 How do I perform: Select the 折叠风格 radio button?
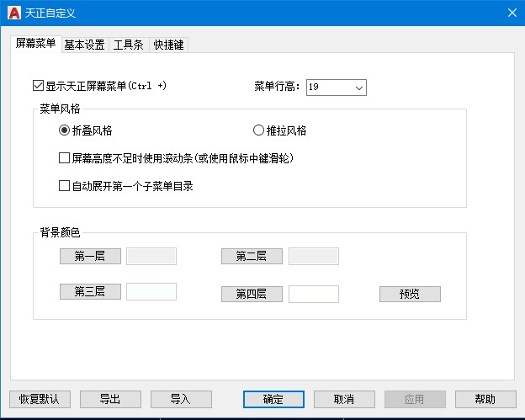pos(64,130)
